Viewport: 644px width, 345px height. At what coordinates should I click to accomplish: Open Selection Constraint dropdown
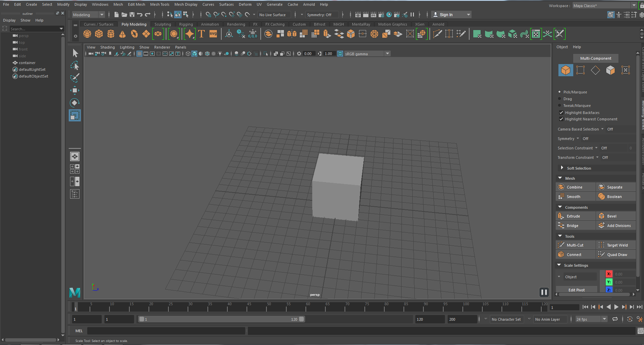point(597,148)
